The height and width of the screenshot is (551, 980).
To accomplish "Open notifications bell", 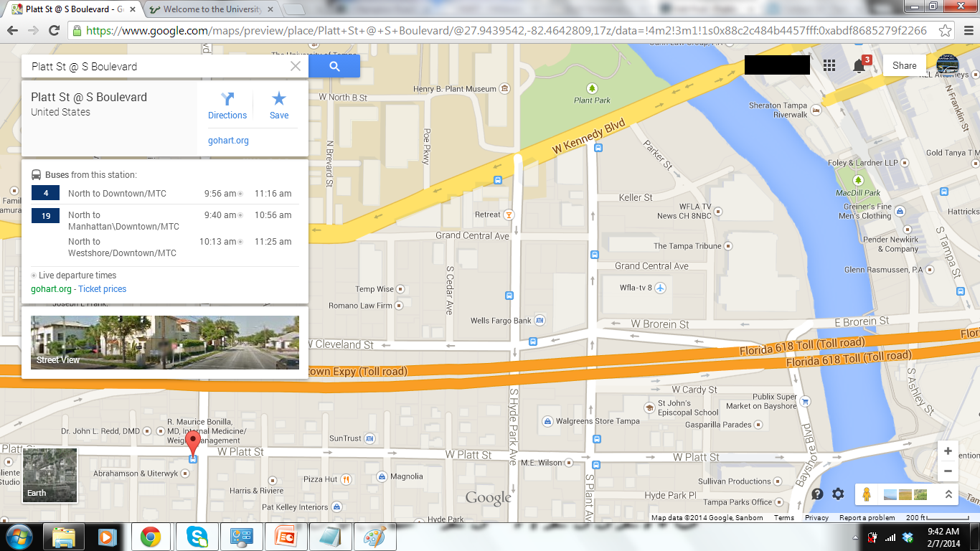I will coord(859,66).
